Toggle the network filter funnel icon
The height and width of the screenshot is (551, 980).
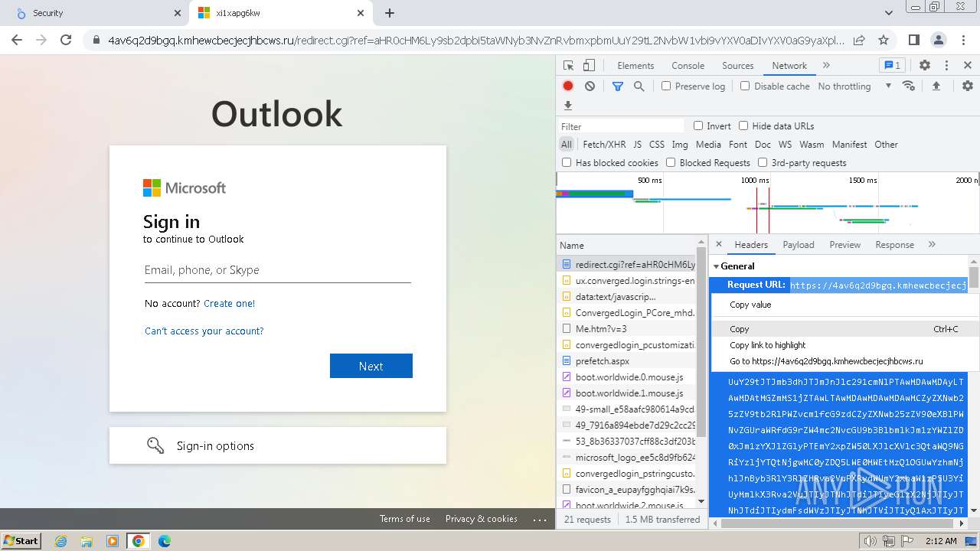coord(617,86)
